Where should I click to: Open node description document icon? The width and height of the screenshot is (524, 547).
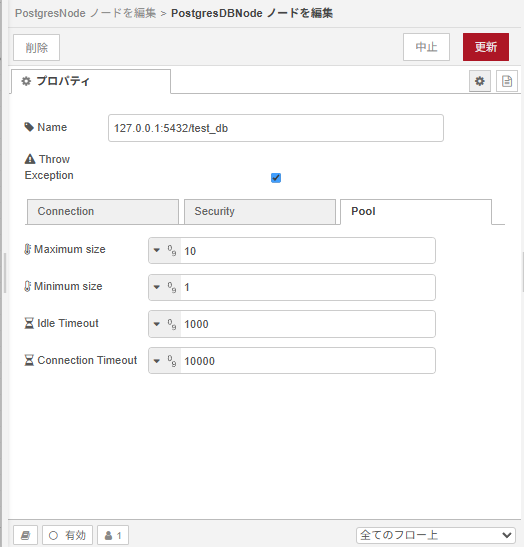[507, 81]
